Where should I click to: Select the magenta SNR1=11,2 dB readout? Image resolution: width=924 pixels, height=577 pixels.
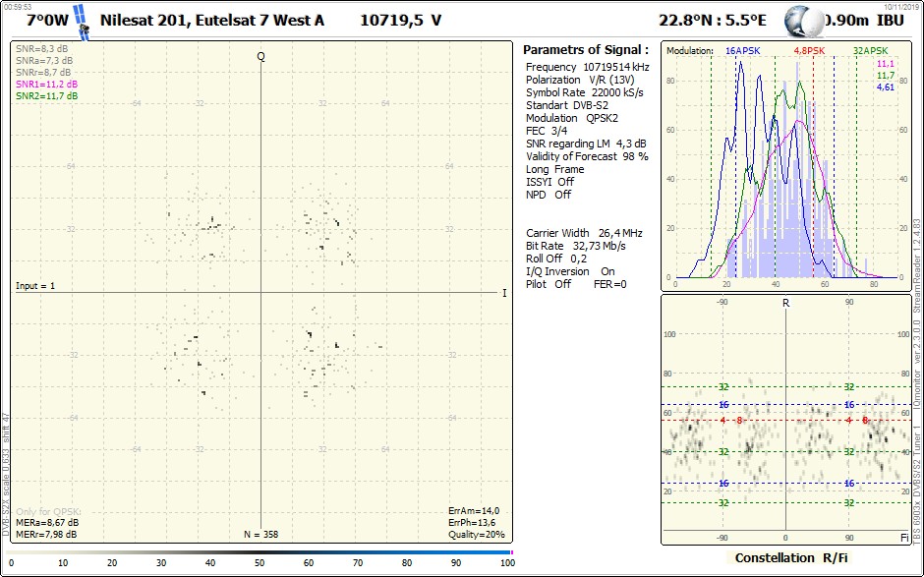46,85
